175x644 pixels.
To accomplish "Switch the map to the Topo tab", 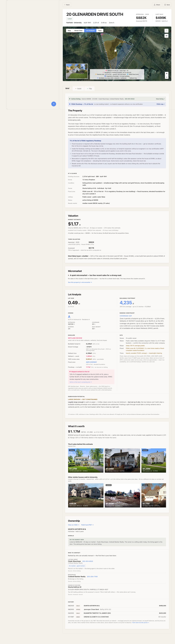I will point(100,30).
